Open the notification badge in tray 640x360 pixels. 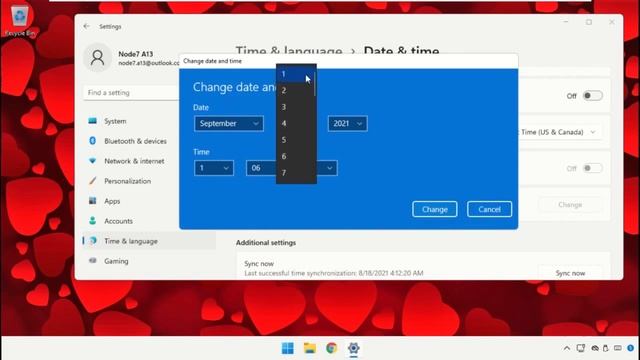631,348
